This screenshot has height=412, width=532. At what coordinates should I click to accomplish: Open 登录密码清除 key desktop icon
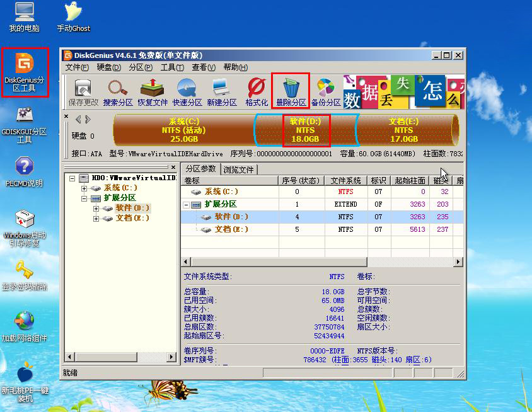pyautogui.click(x=24, y=275)
